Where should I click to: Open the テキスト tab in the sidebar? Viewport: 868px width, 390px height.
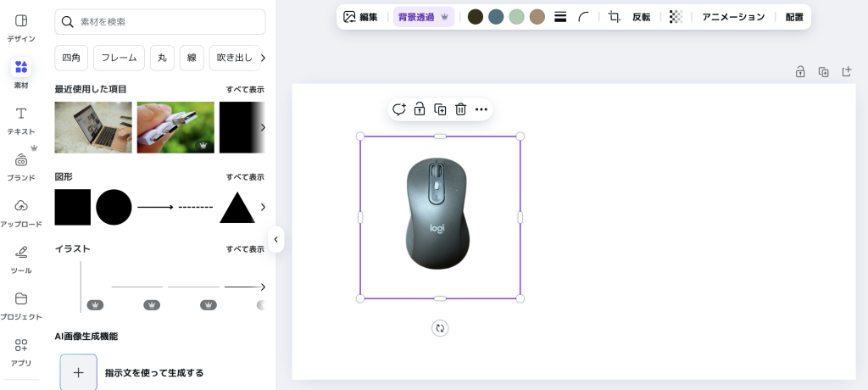pyautogui.click(x=21, y=120)
